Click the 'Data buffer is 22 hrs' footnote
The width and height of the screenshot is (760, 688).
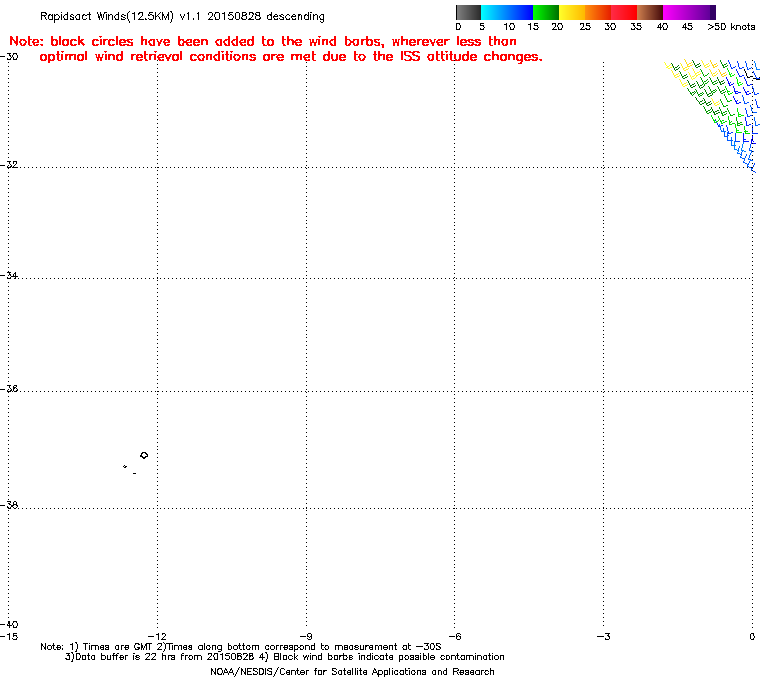click(x=285, y=657)
